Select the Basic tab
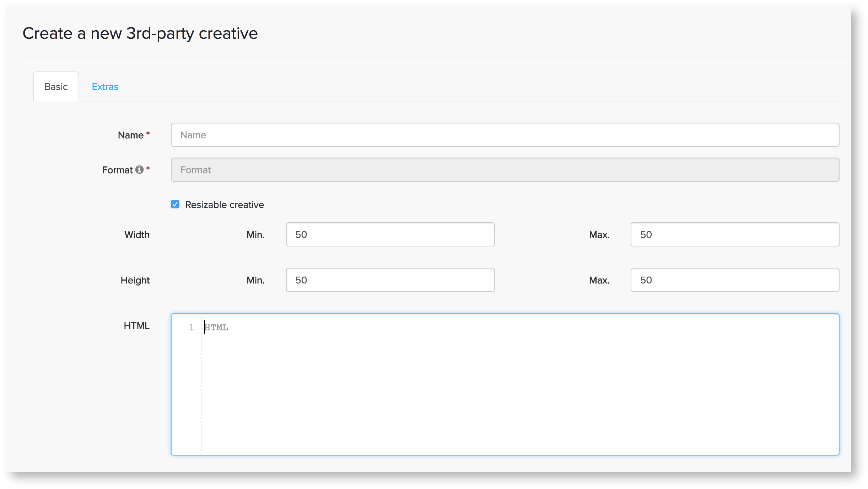This screenshot has height=489, width=868. pyautogui.click(x=56, y=87)
